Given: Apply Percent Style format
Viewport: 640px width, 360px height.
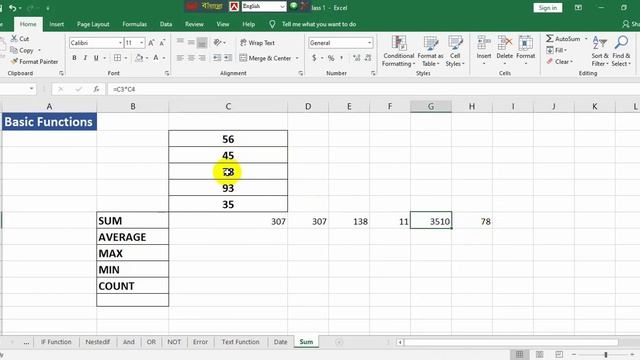Looking at the screenshot, I should (331, 58).
